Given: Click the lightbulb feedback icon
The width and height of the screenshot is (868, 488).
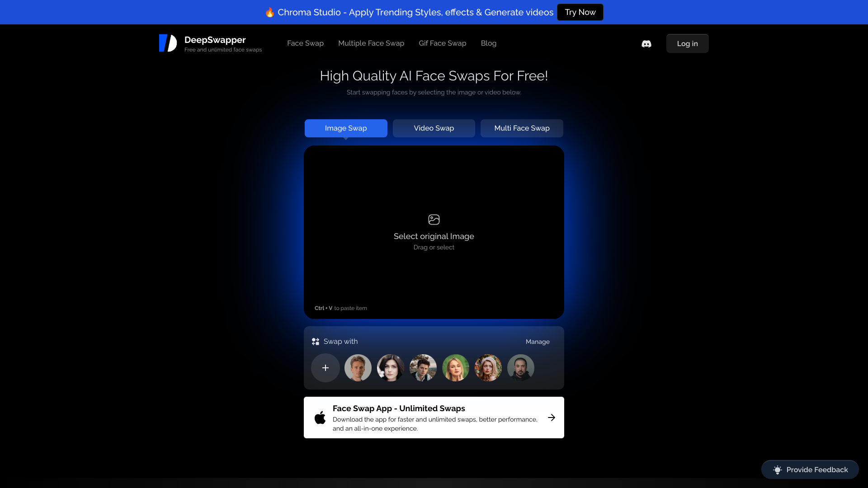Looking at the screenshot, I should [x=778, y=470].
